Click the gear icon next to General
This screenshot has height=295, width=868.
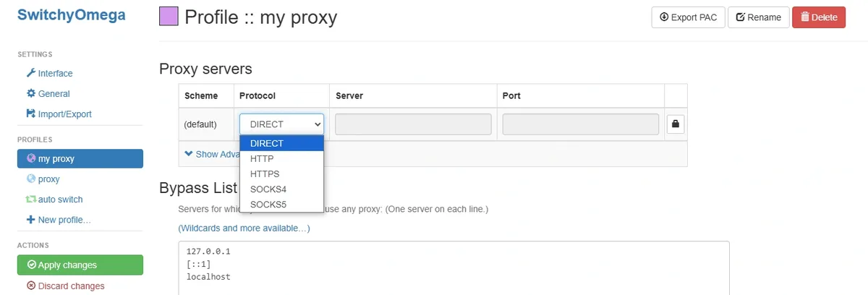click(31, 93)
